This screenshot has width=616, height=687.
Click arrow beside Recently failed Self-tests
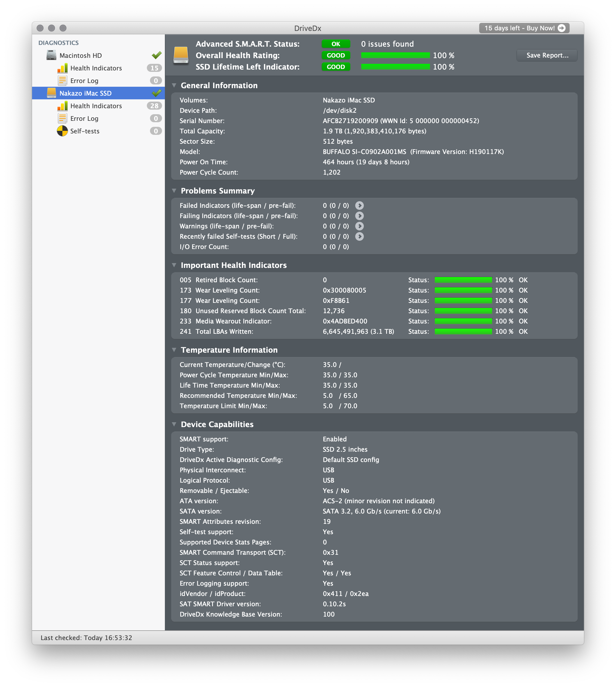tap(360, 236)
